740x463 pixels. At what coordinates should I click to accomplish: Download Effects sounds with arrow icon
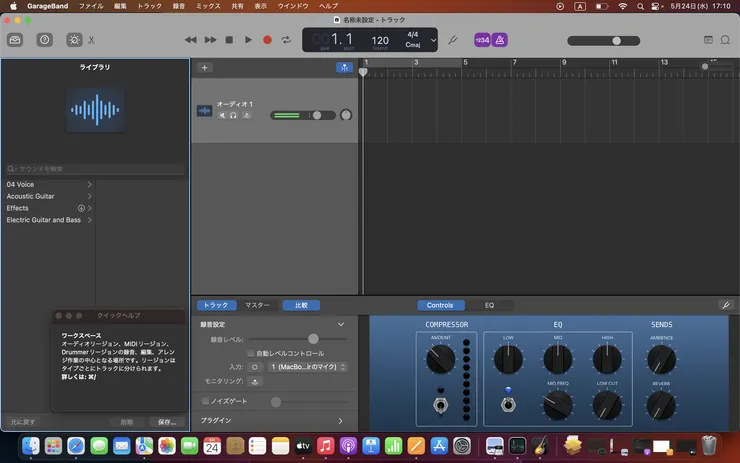pos(81,208)
